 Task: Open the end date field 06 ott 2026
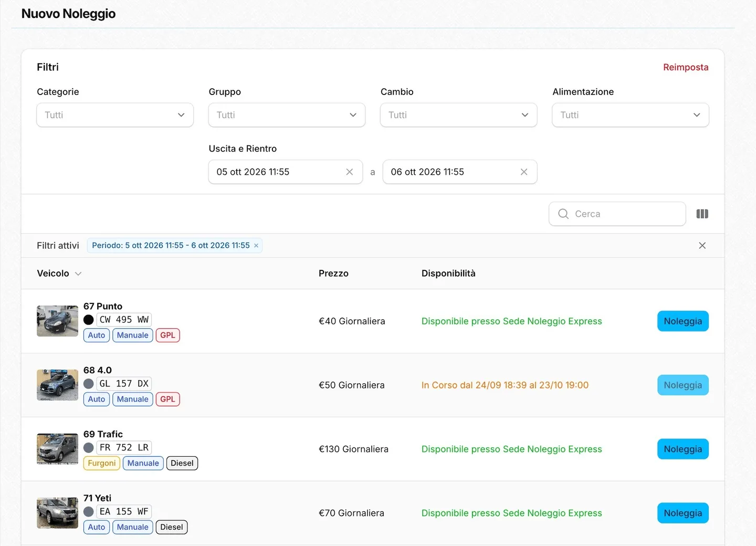coord(460,172)
